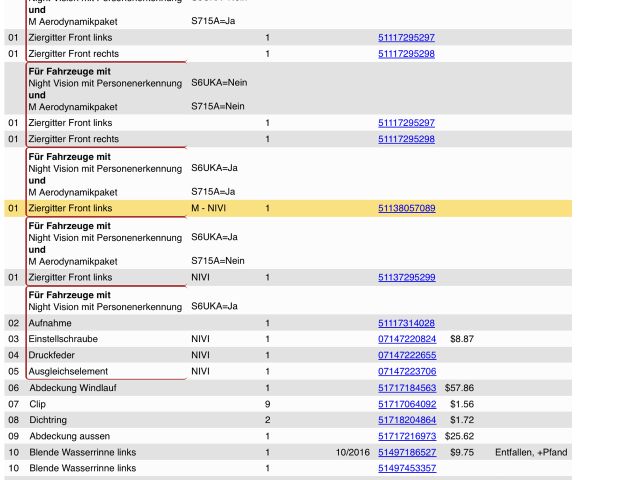Click the Entfallen, +Pfand note
Viewport: 640px width, 480px height.
pos(530,452)
